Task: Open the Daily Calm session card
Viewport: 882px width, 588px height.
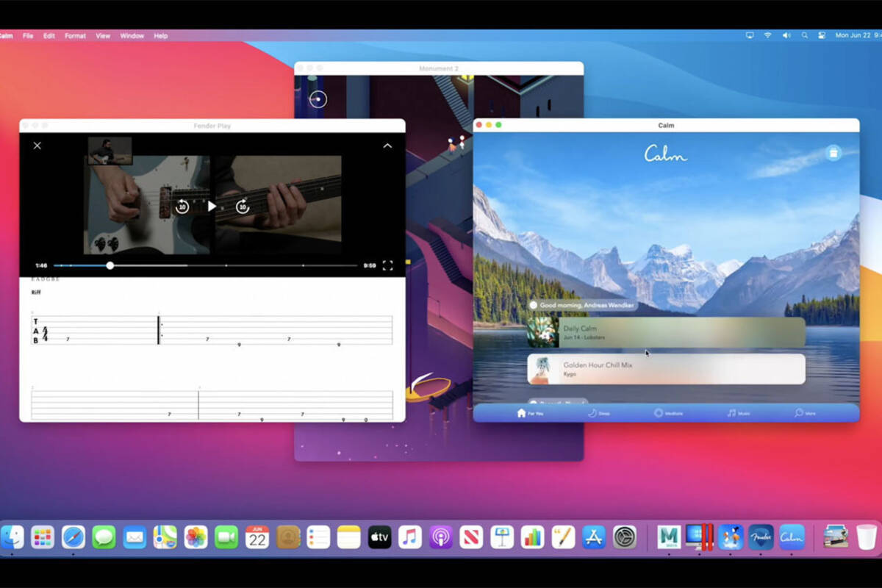Action: (x=666, y=332)
